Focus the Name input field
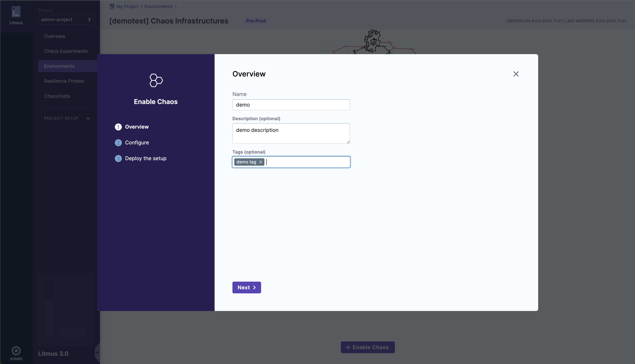 pyautogui.click(x=291, y=105)
